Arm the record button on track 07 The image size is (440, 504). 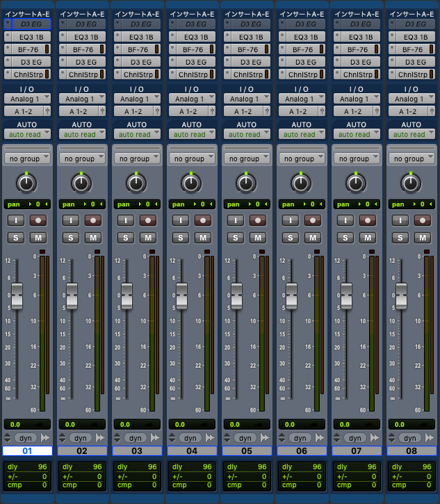coord(367,220)
